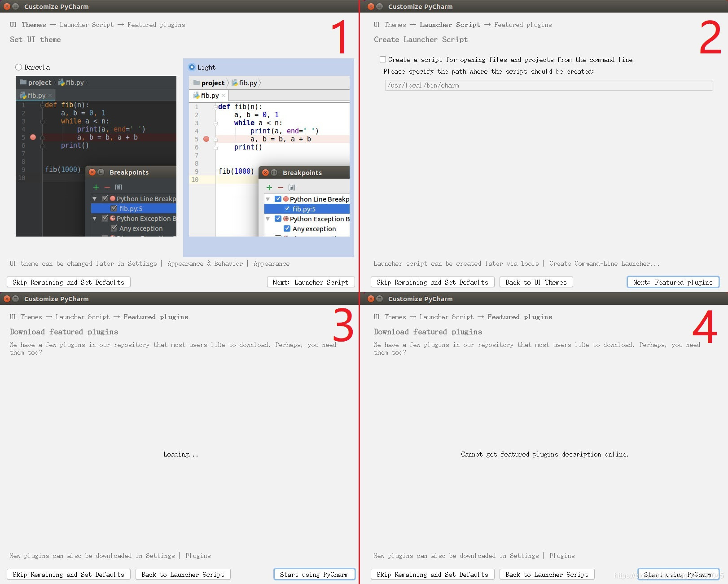Click the Start using PyCharm button
This screenshot has width=728, height=584.
[314, 574]
